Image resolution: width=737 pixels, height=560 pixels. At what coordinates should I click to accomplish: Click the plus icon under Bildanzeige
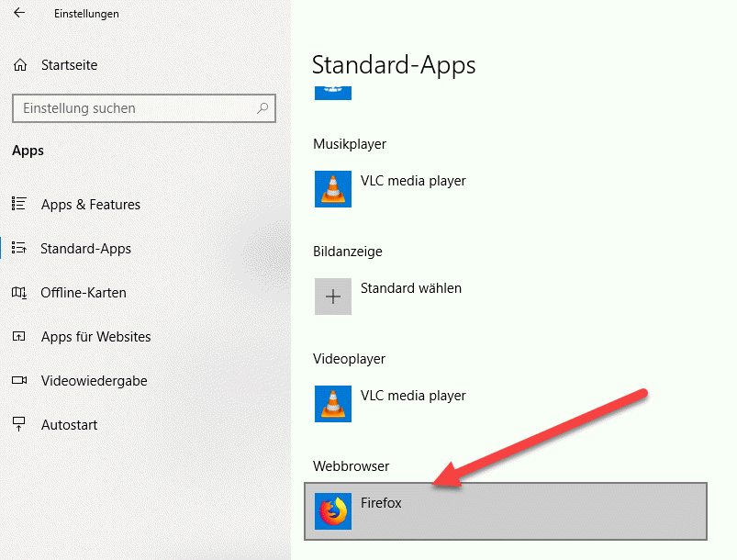click(333, 297)
